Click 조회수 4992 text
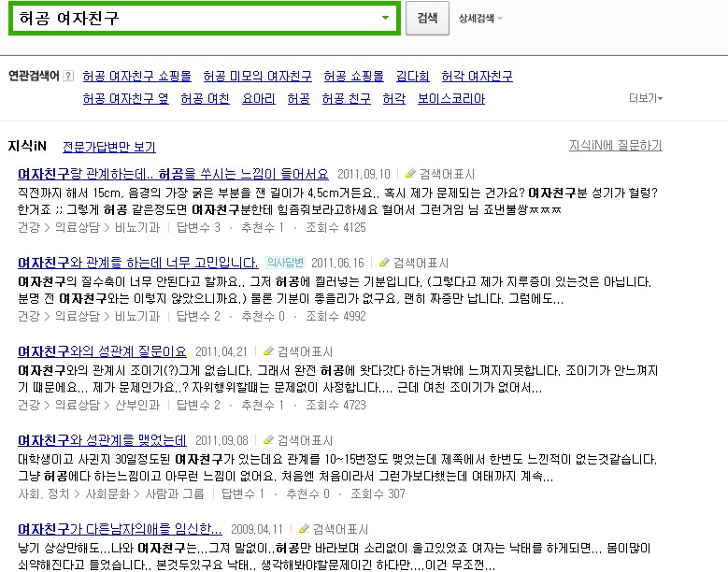This screenshot has height=572, width=728. (x=335, y=316)
